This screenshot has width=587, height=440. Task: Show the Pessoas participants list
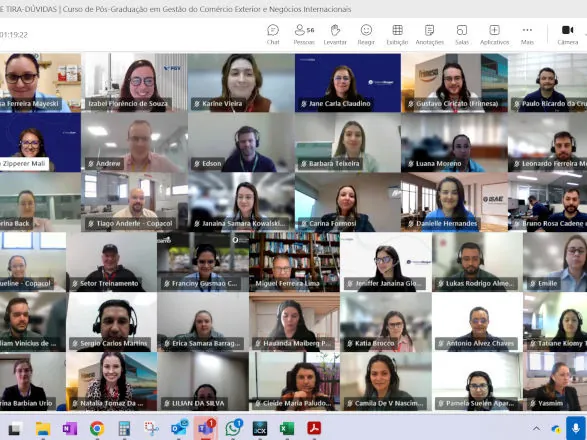tap(304, 34)
